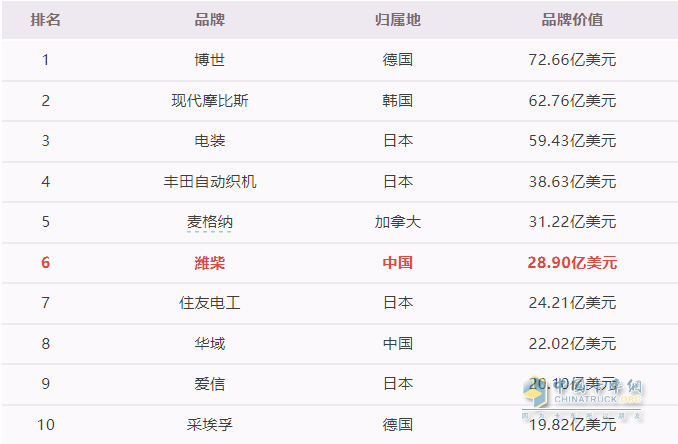Select the value 24.21亿美元

click(x=572, y=303)
